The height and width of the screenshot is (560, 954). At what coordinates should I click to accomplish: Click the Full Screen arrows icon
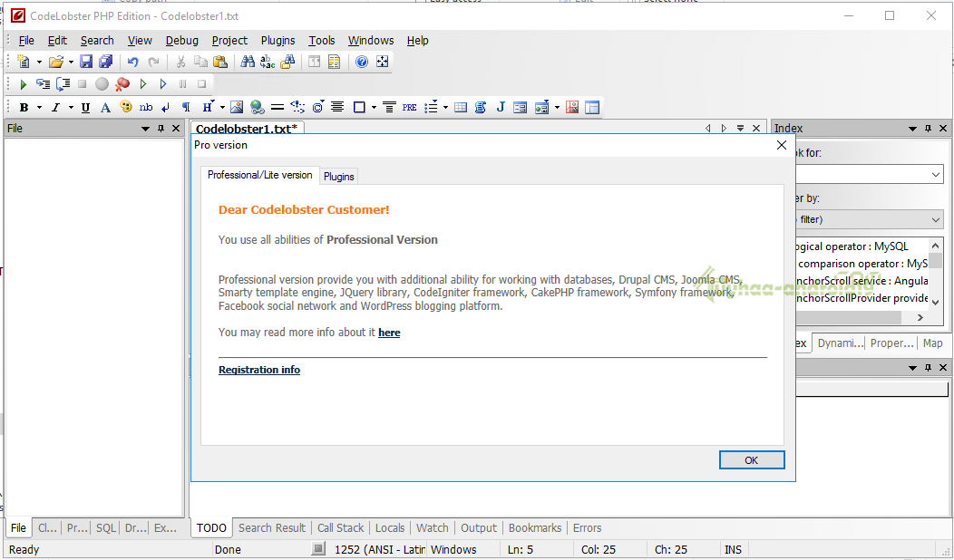tap(382, 62)
